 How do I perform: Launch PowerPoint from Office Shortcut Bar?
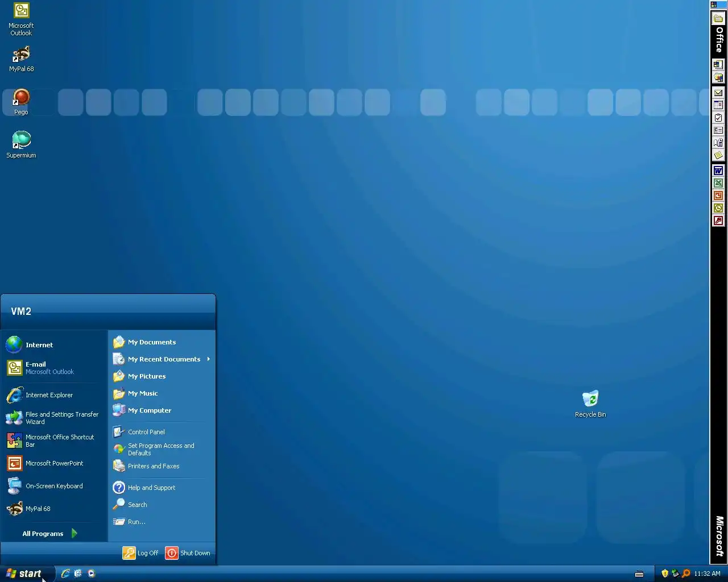[718, 196]
